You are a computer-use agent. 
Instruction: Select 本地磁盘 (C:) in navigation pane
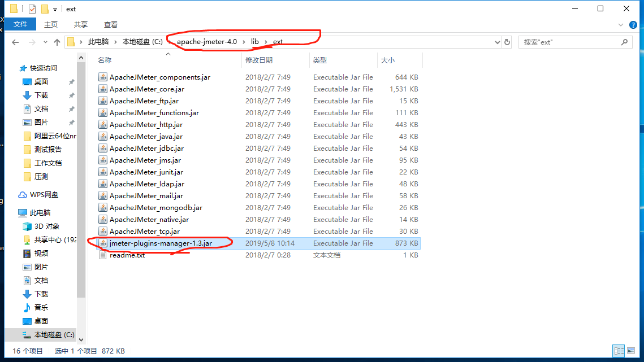(x=54, y=335)
